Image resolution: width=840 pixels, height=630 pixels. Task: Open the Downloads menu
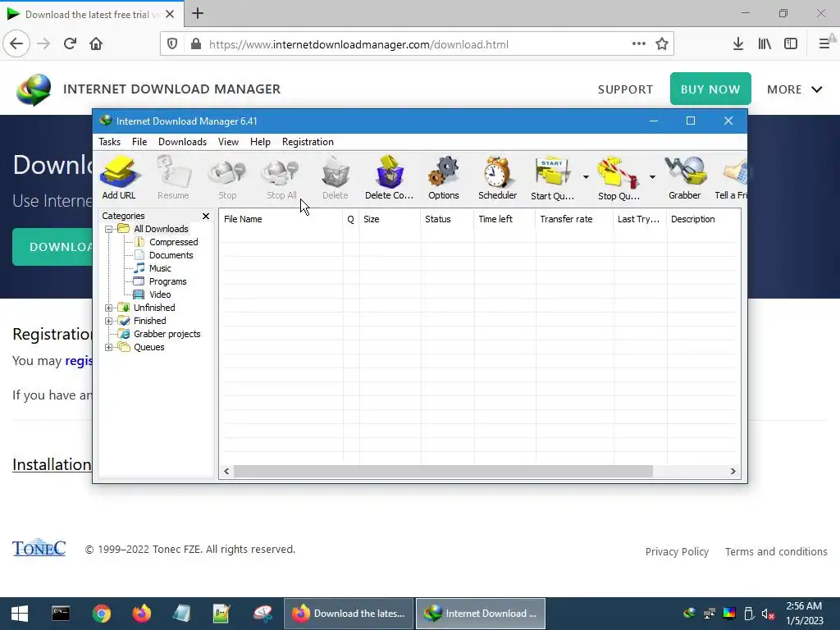point(182,142)
